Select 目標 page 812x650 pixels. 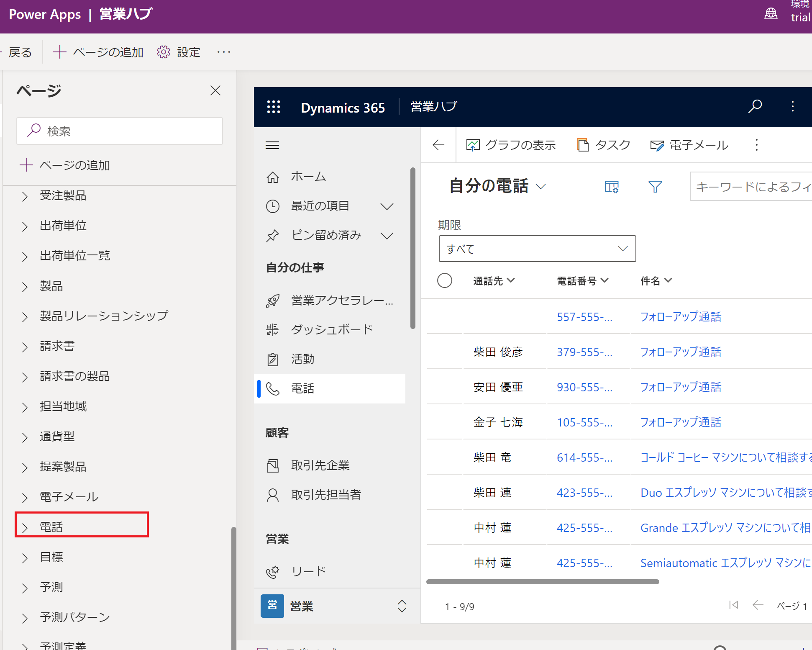tap(51, 557)
